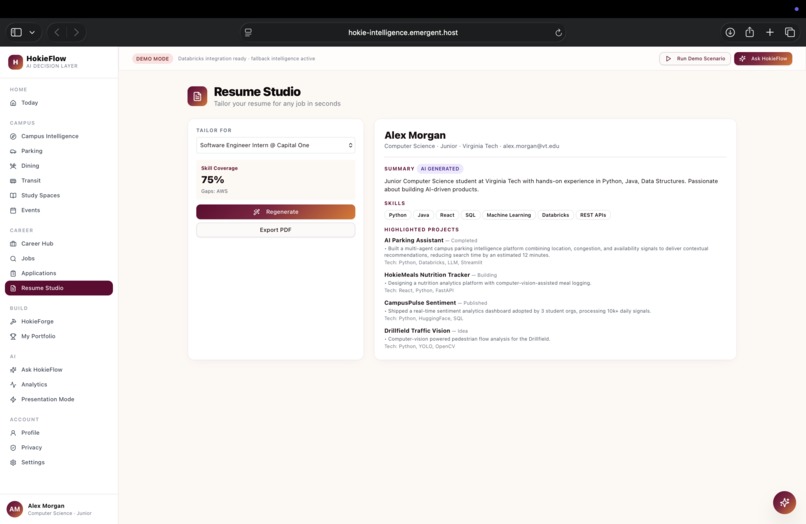Click the Ask HokieFlow top button
Image resolution: width=806 pixels, height=524 pixels.
click(763, 59)
